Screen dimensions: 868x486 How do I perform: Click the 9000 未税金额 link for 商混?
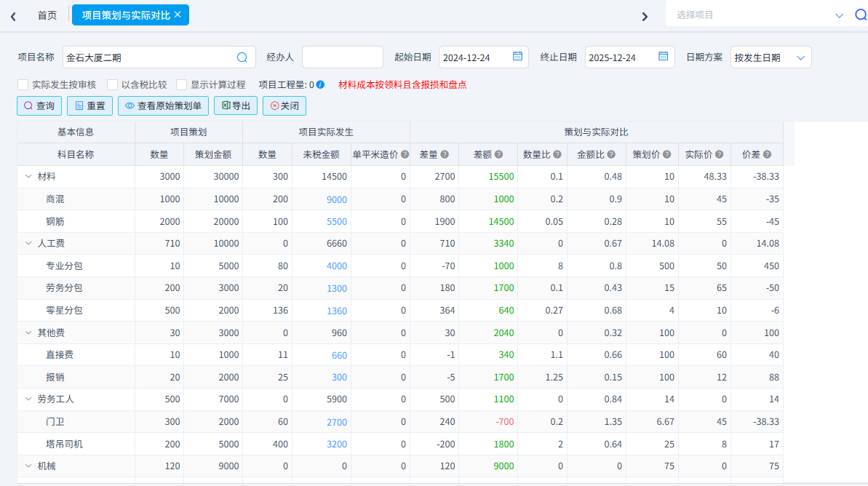tap(337, 199)
